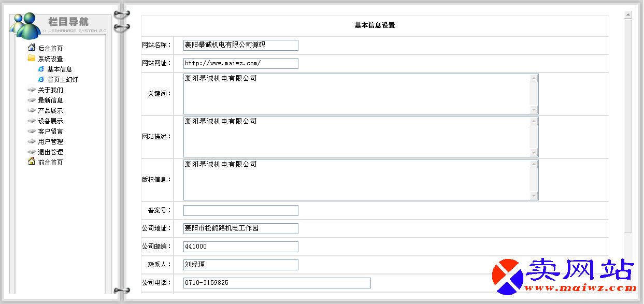Click the drive icon next to 产品展示
Image resolution: width=644 pixels, height=304 pixels.
[32, 110]
